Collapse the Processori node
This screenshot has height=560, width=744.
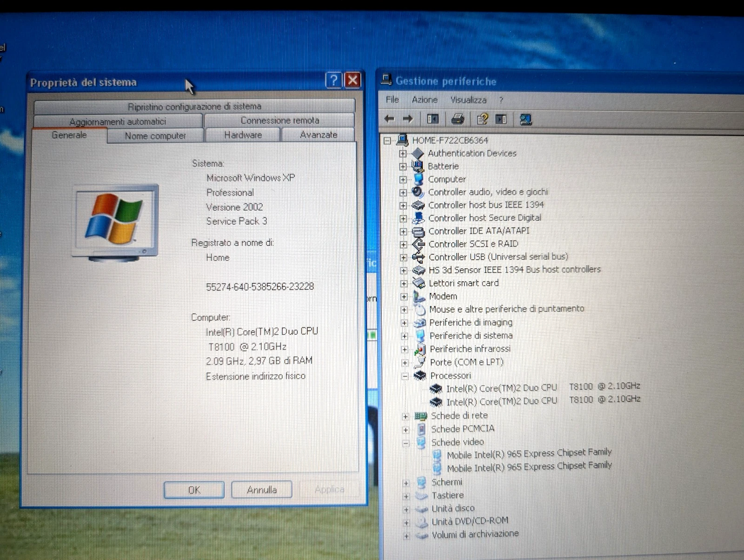click(405, 376)
